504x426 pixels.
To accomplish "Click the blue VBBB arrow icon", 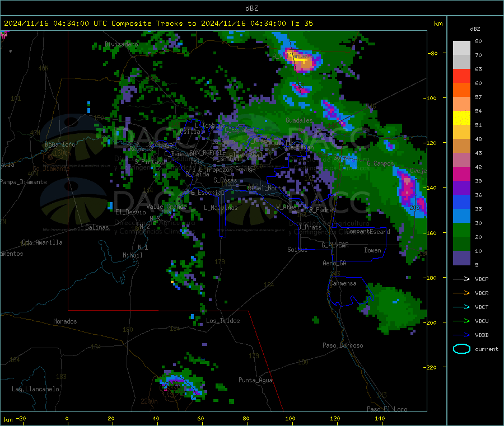I will [461, 335].
